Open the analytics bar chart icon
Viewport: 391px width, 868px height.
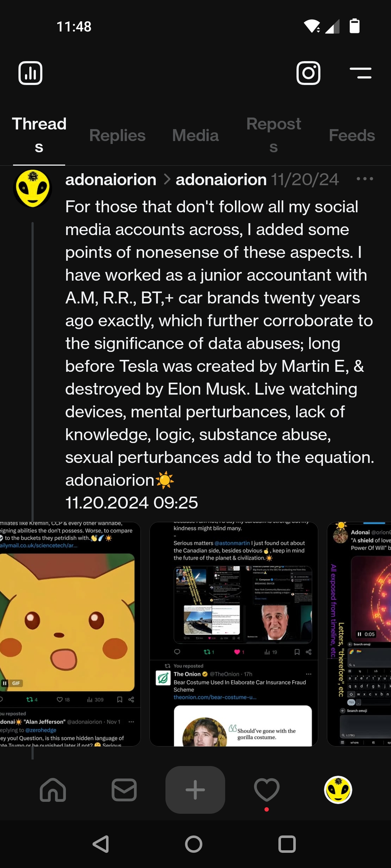(x=30, y=73)
